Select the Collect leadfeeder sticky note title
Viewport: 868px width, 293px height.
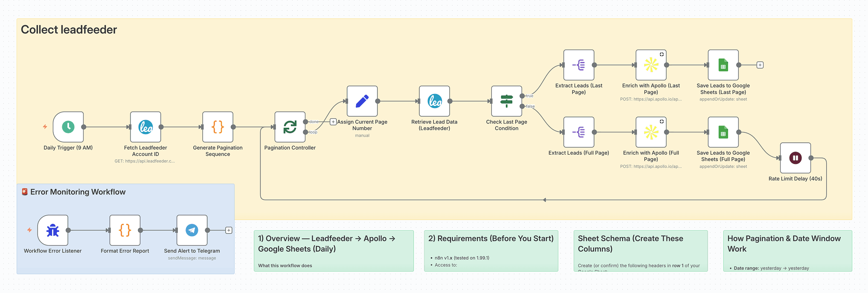click(69, 29)
